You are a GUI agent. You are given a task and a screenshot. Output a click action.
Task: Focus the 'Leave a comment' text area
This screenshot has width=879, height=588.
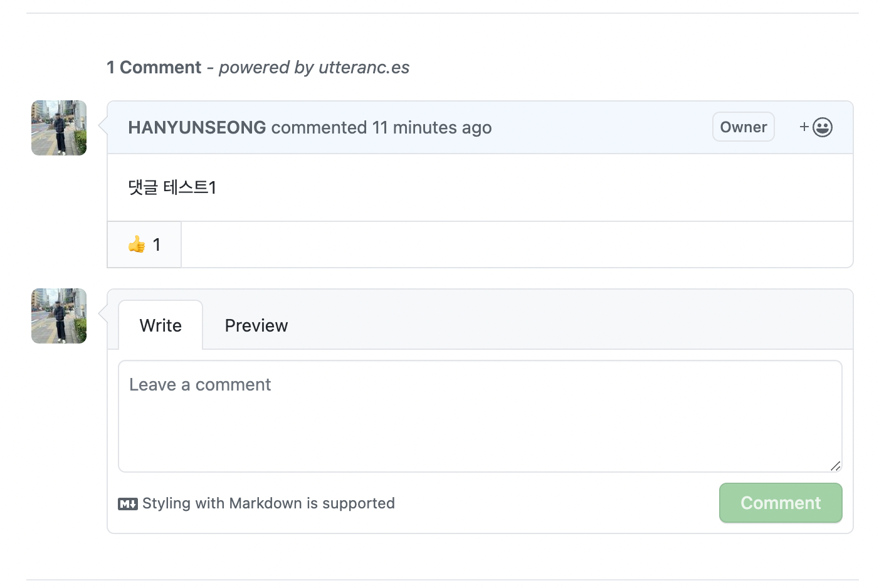point(480,416)
